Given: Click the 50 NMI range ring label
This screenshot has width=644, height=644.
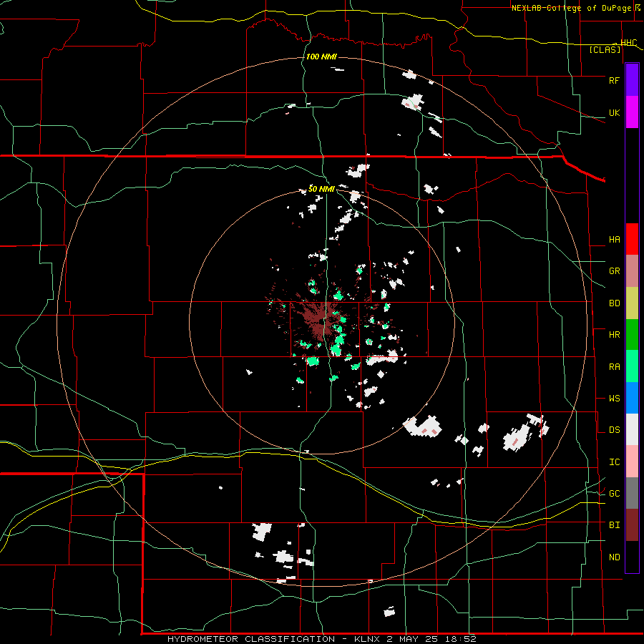Looking at the screenshot, I should 321,189.
